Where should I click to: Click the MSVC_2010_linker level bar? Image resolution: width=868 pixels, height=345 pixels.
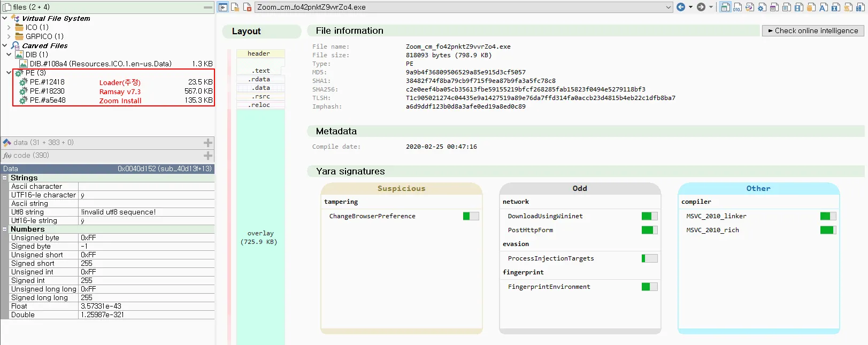(x=828, y=216)
